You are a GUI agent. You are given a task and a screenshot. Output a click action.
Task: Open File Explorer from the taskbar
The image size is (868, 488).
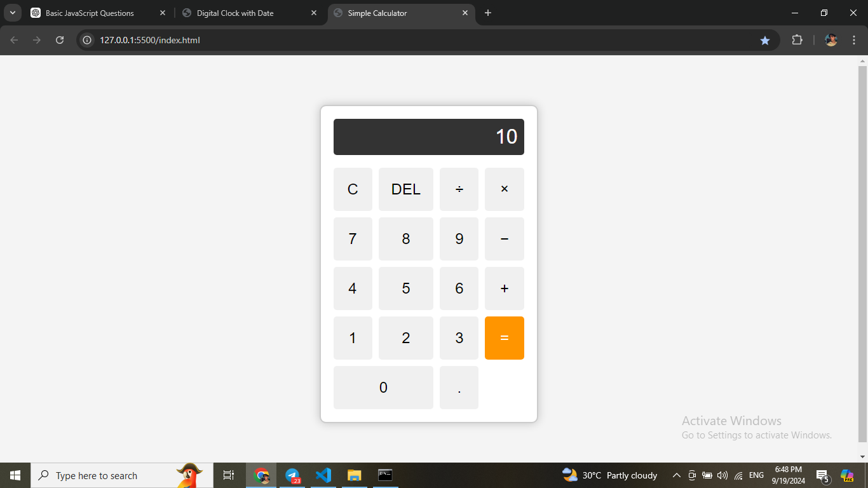[354, 475]
